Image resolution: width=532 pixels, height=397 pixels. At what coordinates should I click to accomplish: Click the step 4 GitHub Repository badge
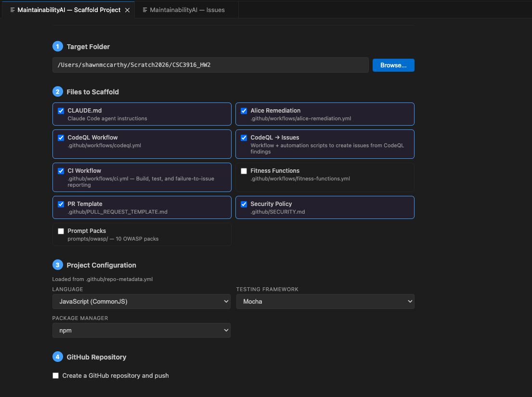[x=57, y=357]
